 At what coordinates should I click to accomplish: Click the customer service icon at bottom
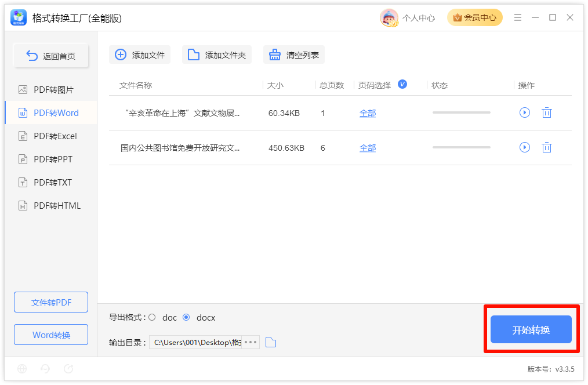45,369
